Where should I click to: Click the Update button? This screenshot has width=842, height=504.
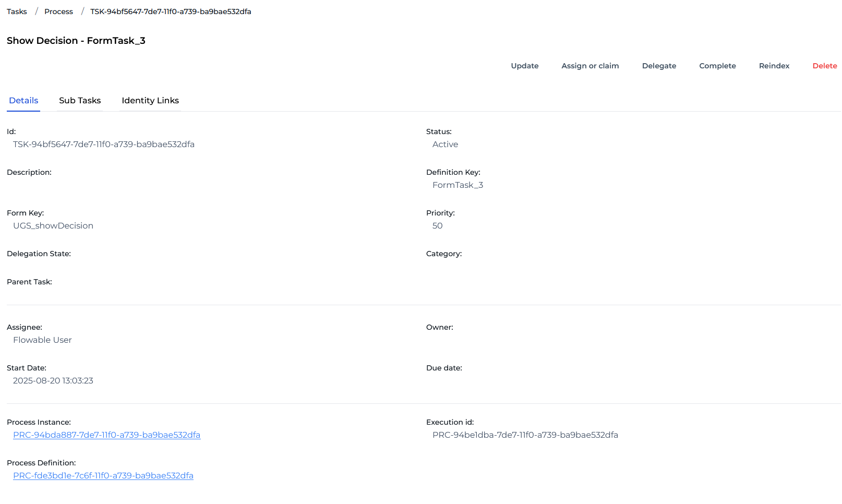524,66
